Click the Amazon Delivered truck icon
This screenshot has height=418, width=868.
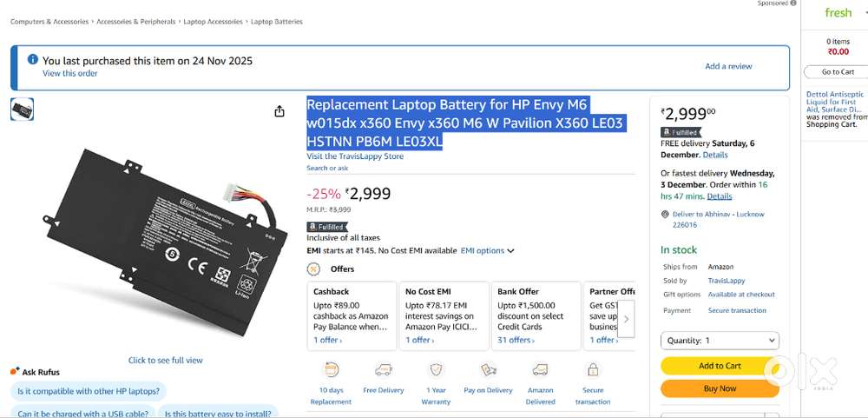[x=540, y=370]
